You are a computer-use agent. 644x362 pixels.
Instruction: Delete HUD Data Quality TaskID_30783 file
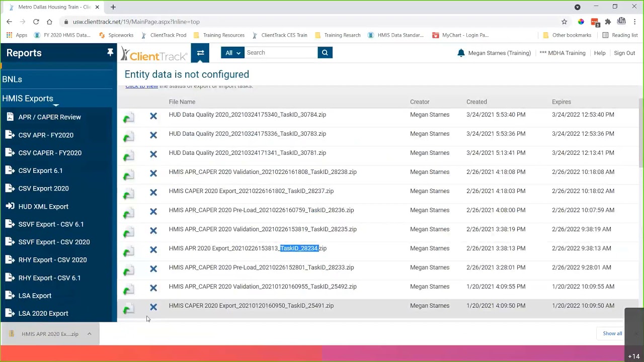click(x=153, y=135)
